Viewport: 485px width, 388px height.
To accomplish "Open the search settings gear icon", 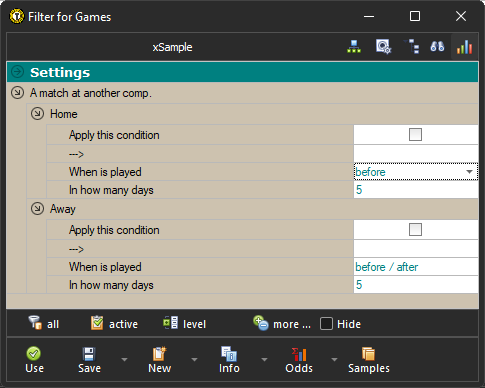I will (383, 47).
